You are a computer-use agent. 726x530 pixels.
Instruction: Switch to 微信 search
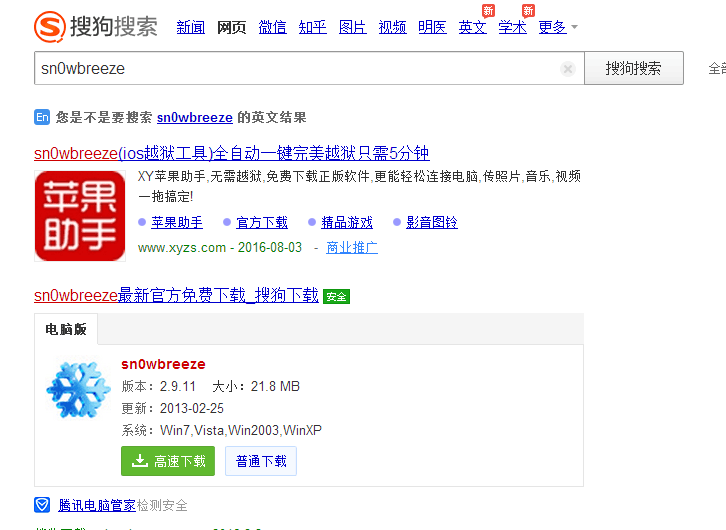pos(272,27)
